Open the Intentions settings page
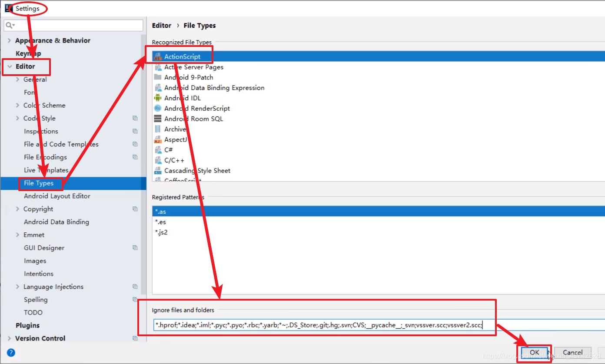Screen dimensions: 605x364 tap(39, 274)
